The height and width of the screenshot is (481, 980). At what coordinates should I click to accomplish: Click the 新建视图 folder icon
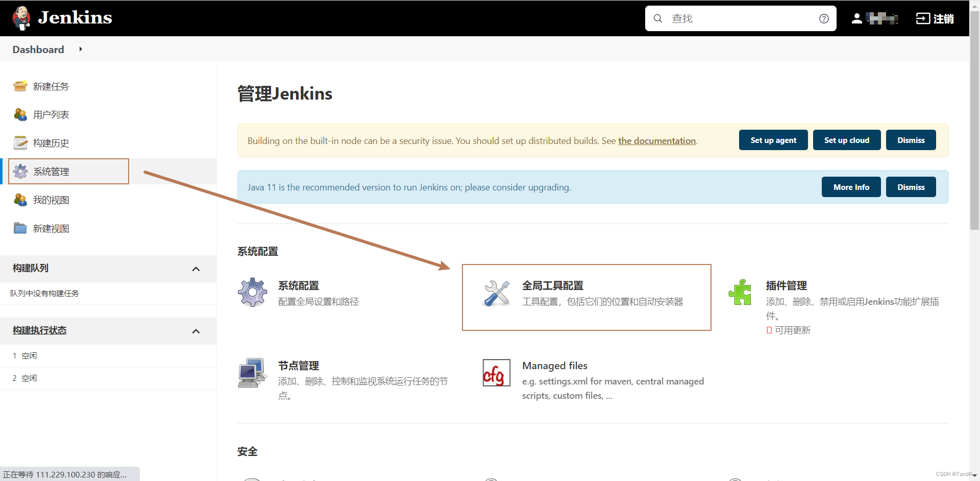coord(20,228)
